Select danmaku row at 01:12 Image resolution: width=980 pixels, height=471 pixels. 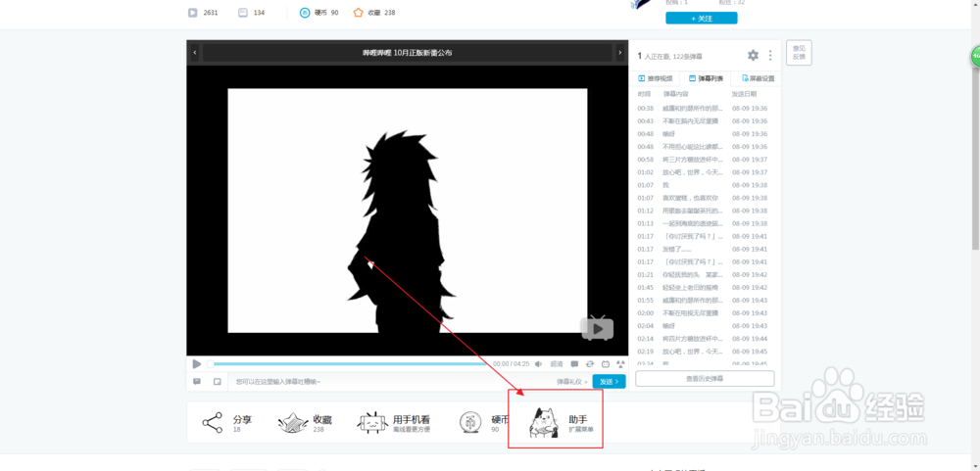point(705,211)
